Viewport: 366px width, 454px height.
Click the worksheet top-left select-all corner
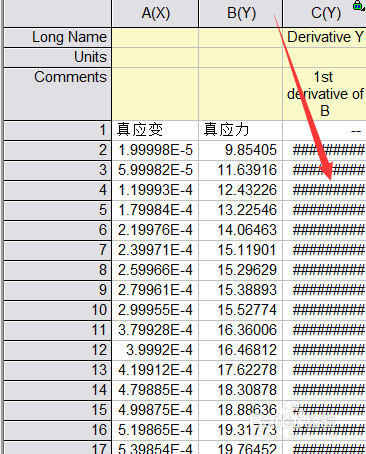tap(57, 13)
